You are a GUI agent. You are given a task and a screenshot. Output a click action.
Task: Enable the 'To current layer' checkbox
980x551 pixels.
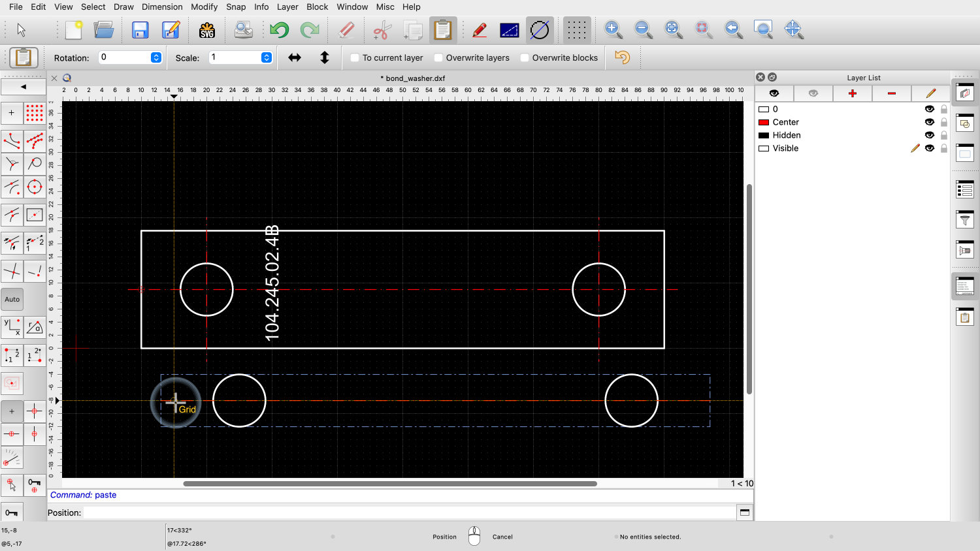355,57
